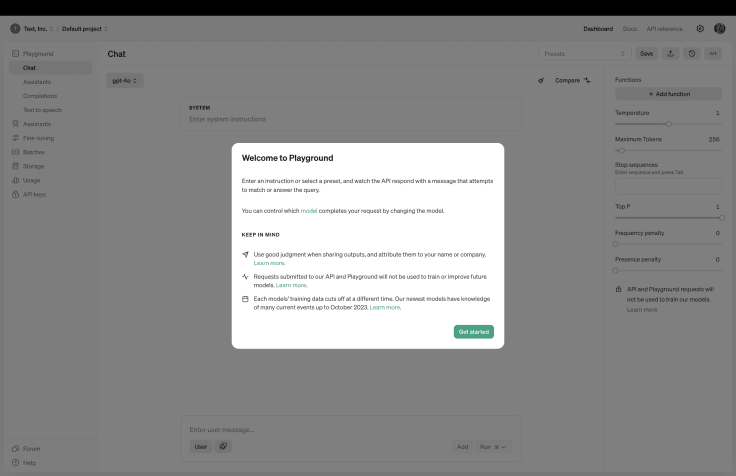Open Assistants under Playground section
The image size is (736, 476).
point(37,82)
